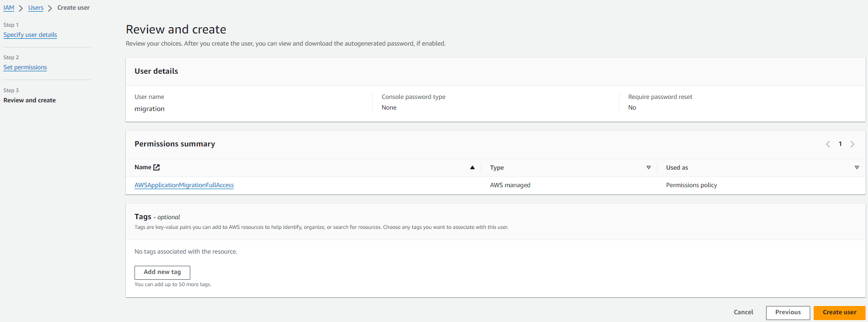Go to previous permissions page arrow

tap(828, 144)
